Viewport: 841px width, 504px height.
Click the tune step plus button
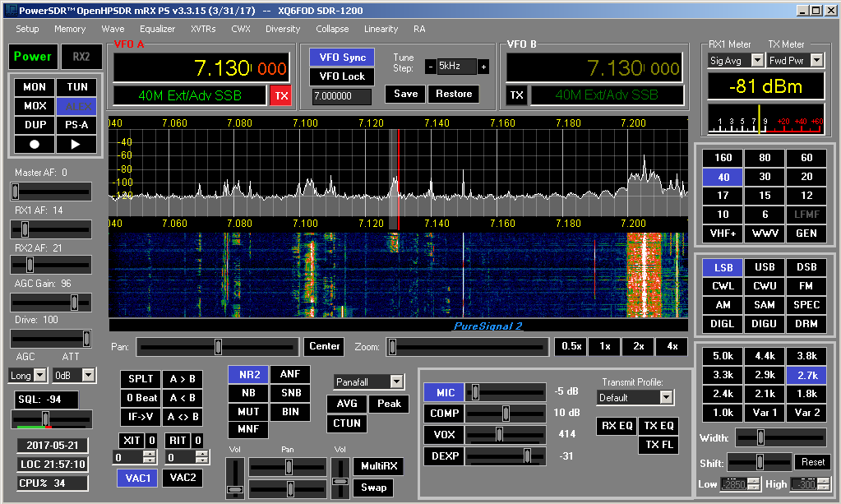(483, 67)
